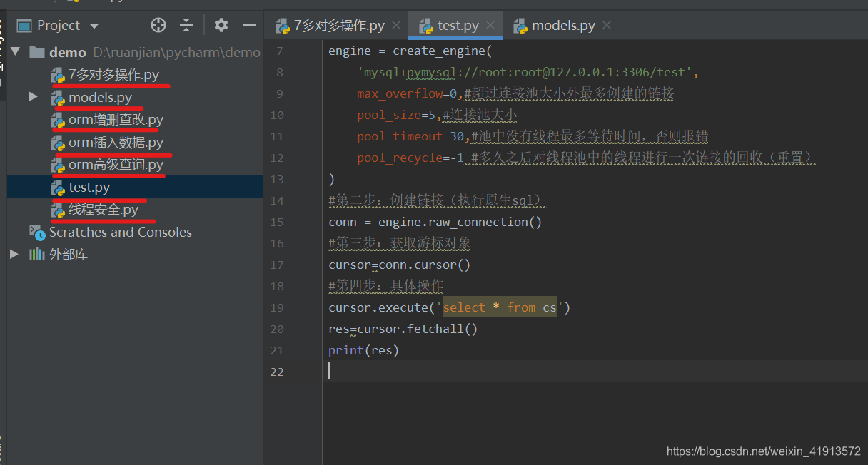The width and height of the screenshot is (868, 465).
Task: Click the Python icon beside orm高级查询.py
Action: [58, 165]
